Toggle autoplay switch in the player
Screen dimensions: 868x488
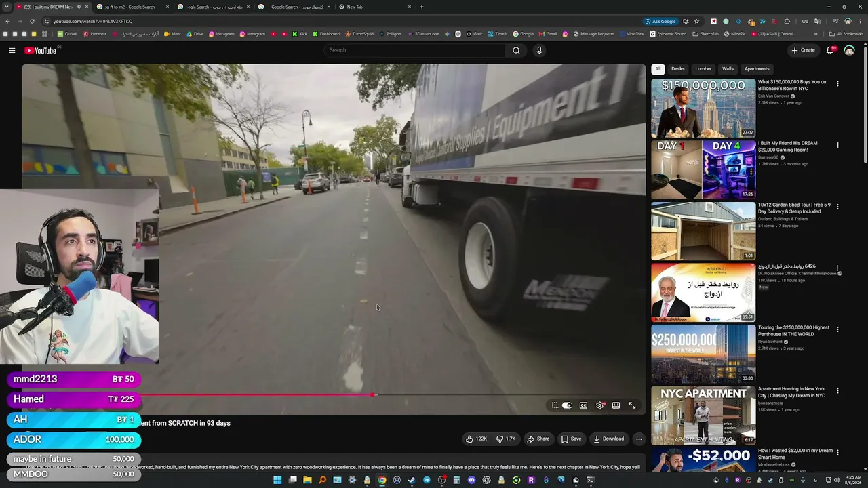point(567,405)
